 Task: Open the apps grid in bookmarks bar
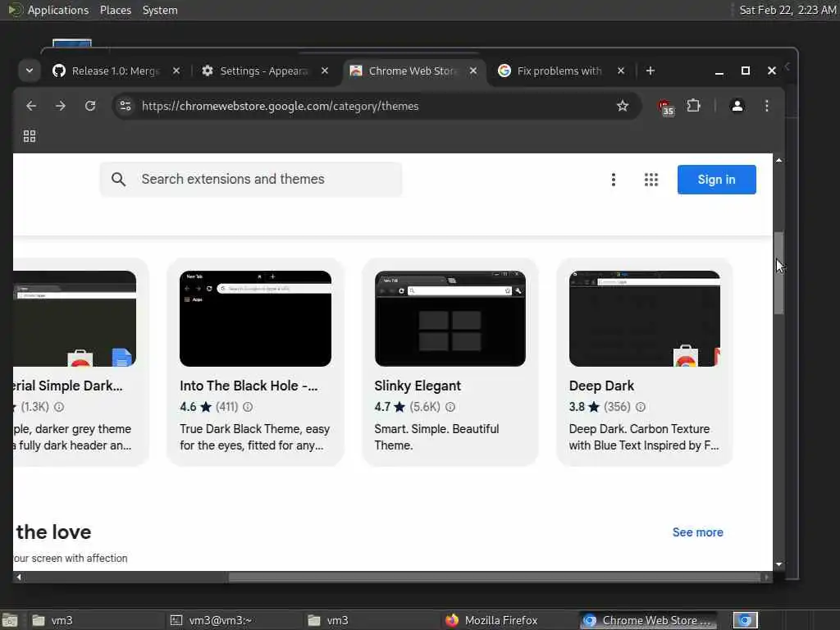tap(30, 136)
